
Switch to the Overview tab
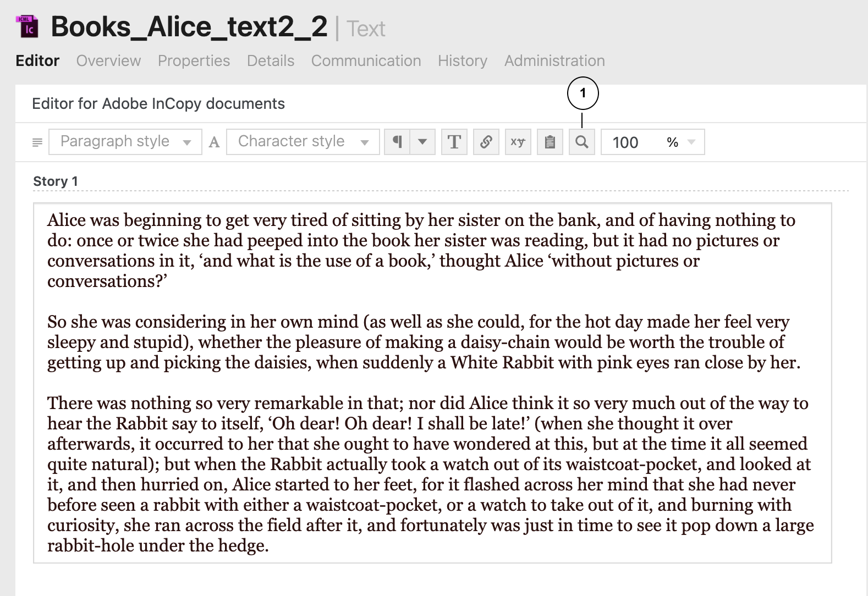pyautogui.click(x=108, y=60)
